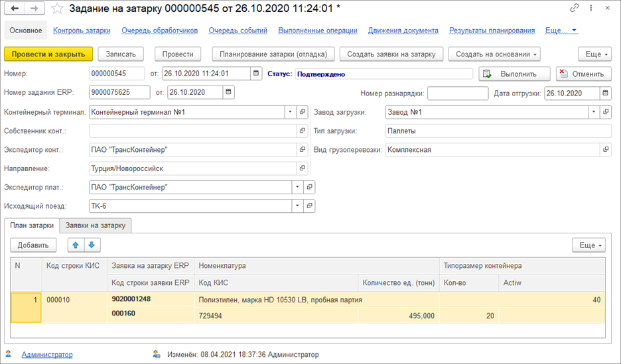
Task: Open Завод загрузки record via open icon
Action: [606, 112]
